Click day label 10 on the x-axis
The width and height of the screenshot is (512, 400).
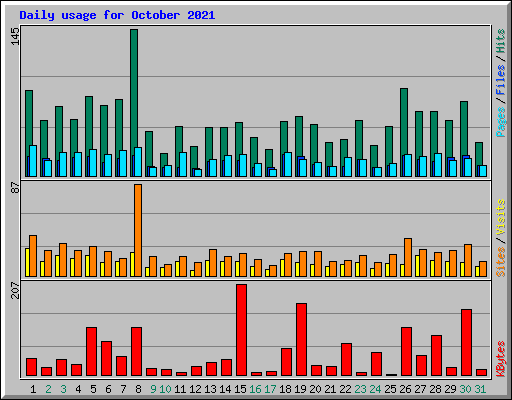click(165, 389)
